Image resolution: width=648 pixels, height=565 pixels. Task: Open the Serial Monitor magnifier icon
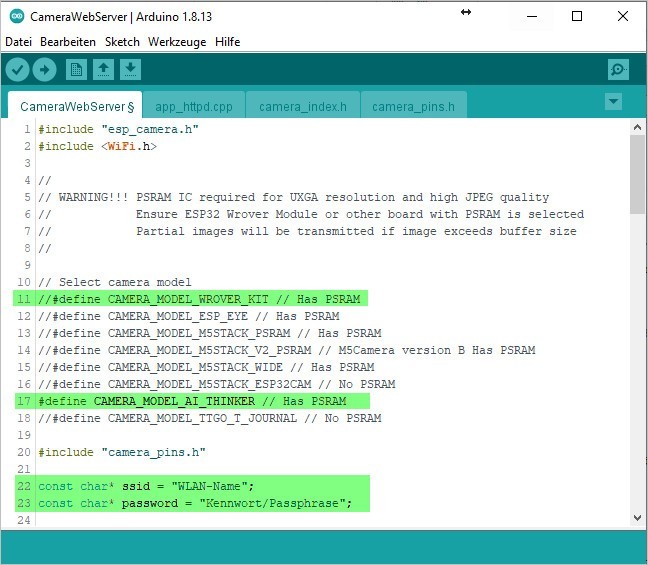pyautogui.click(x=618, y=69)
